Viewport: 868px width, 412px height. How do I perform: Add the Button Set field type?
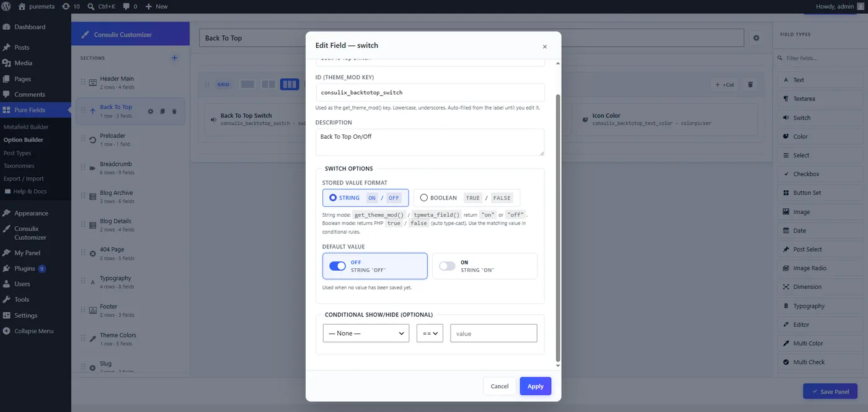tap(820, 193)
